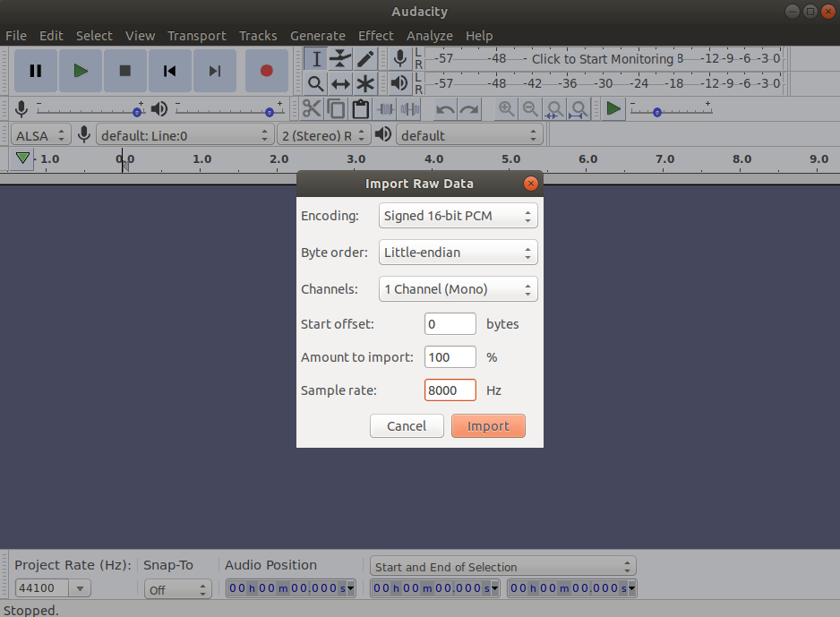Open the Transport menu
840x617 pixels.
[197, 36]
